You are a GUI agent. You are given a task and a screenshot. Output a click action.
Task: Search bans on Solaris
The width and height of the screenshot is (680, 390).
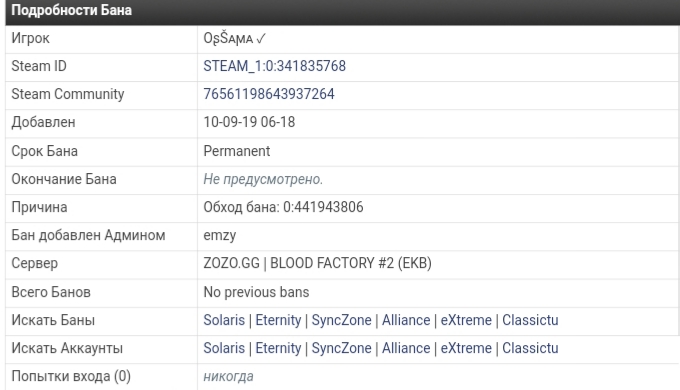[x=224, y=320]
